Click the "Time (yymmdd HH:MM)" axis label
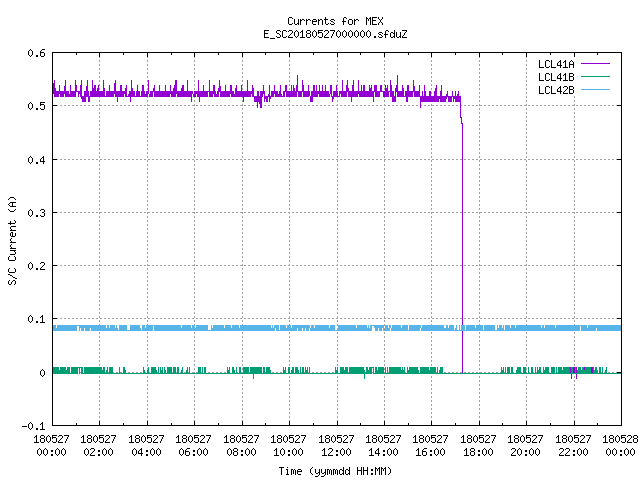The image size is (640, 480). click(335, 471)
